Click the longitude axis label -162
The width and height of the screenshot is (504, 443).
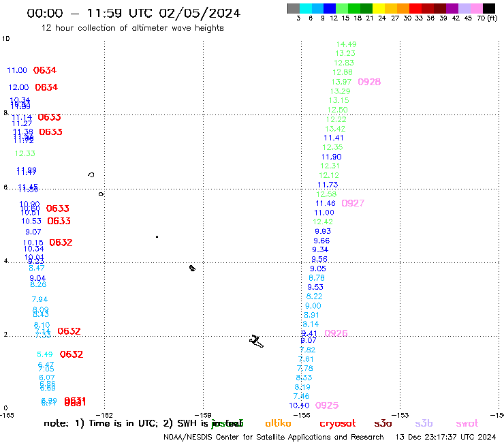tap(104, 415)
